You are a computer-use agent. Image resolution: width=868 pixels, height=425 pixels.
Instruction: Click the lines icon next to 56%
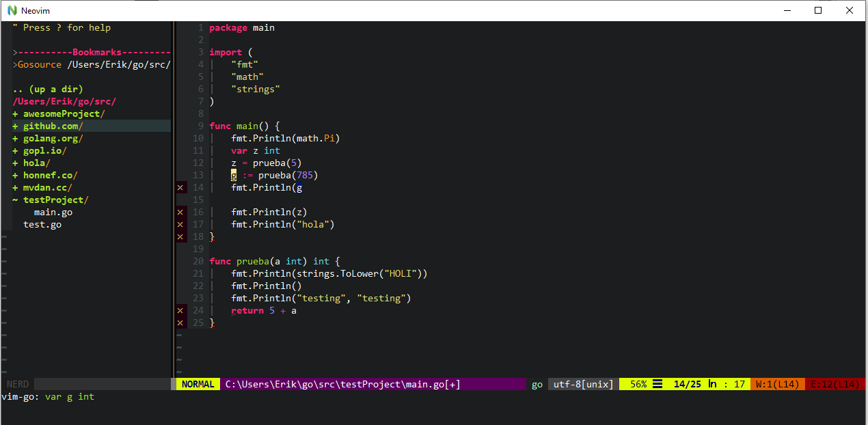coord(657,383)
